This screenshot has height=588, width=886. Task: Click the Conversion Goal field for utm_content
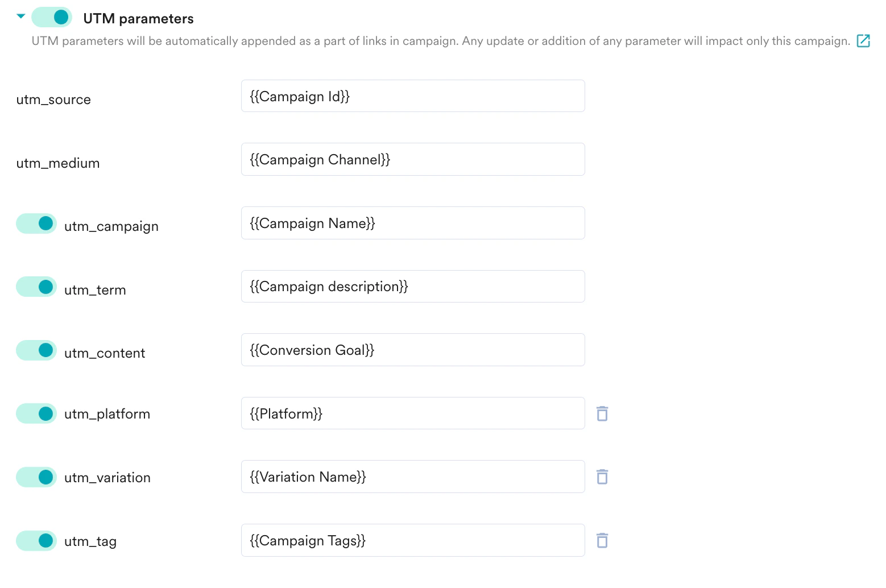click(413, 350)
